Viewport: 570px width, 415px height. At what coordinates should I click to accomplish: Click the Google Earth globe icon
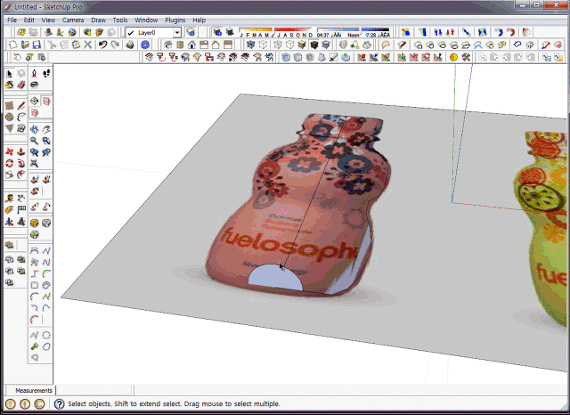[72, 32]
